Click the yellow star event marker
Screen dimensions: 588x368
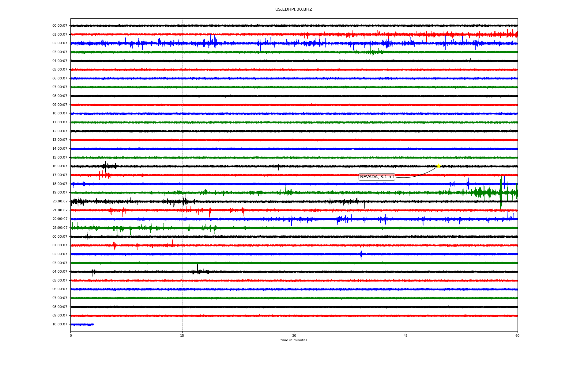tap(438, 166)
